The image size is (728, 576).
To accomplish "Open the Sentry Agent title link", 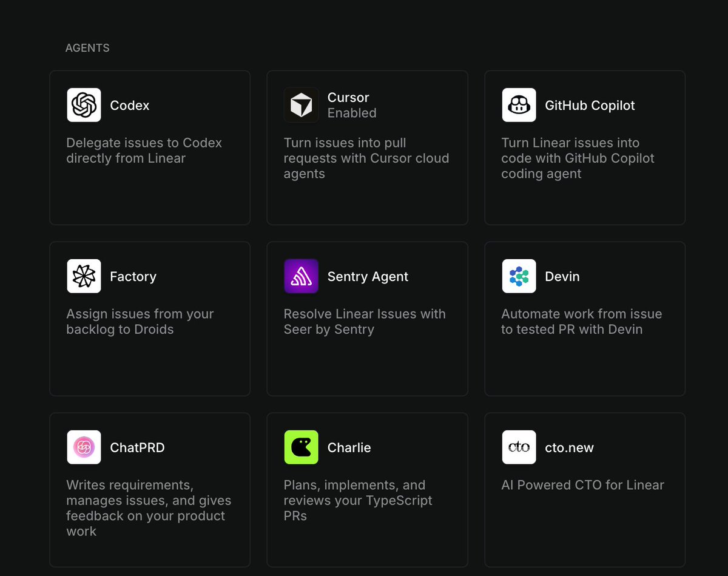I will click(x=368, y=276).
